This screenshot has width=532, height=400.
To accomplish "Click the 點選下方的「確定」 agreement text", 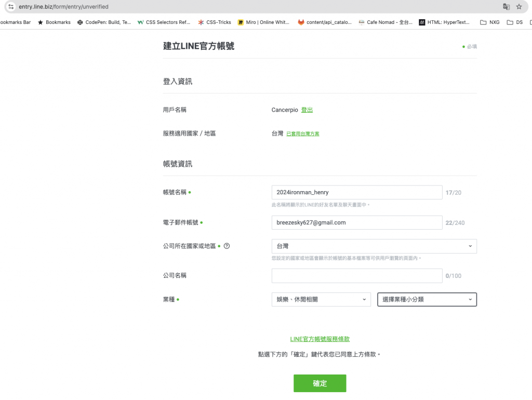I will pos(319,354).
